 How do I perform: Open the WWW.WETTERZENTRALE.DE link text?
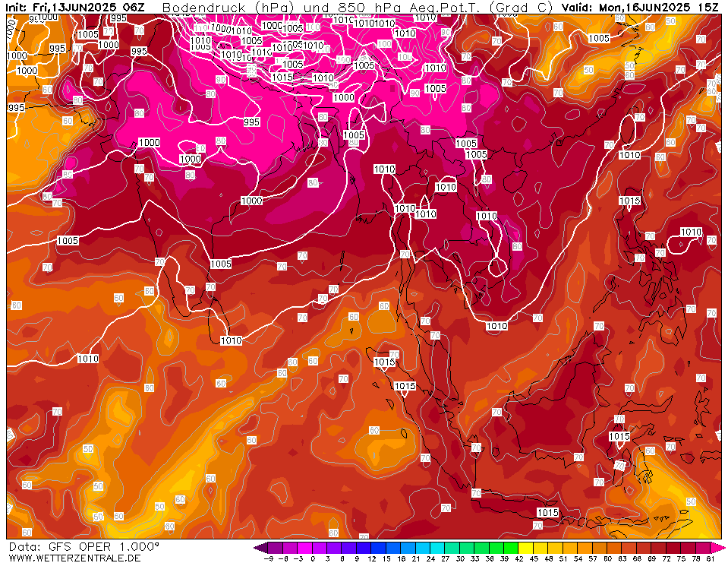pos(74,558)
